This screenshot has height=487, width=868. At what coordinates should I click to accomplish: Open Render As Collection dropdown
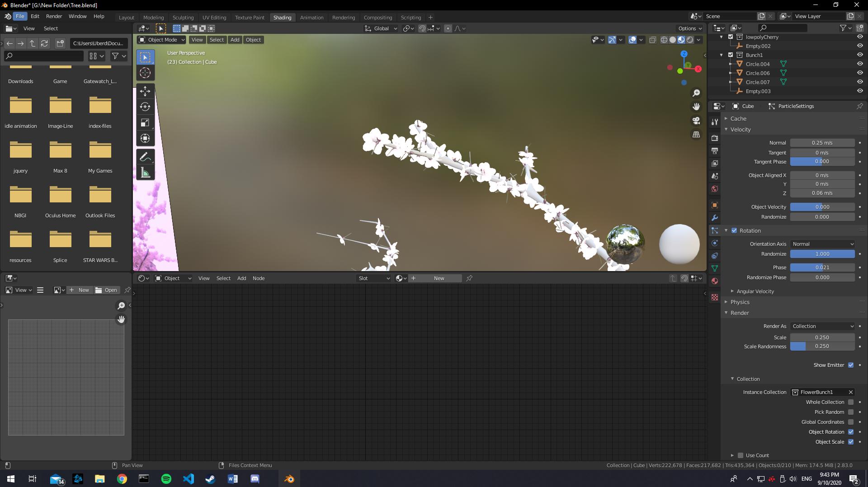tap(822, 326)
